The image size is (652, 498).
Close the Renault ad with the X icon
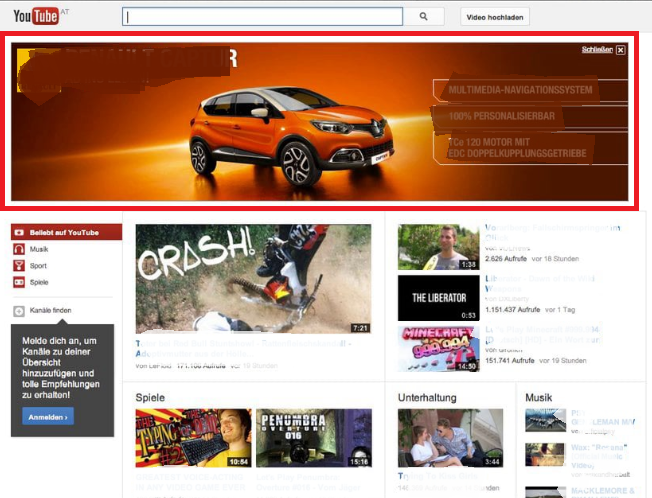(x=620, y=50)
